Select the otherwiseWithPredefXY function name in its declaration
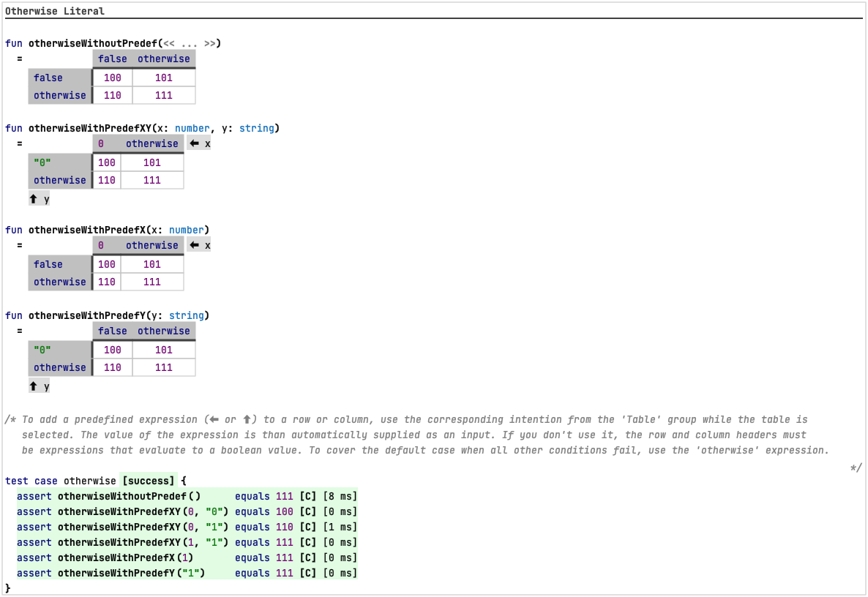Image resolution: width=868 pixels, height=597 pixels. (90, 128)
